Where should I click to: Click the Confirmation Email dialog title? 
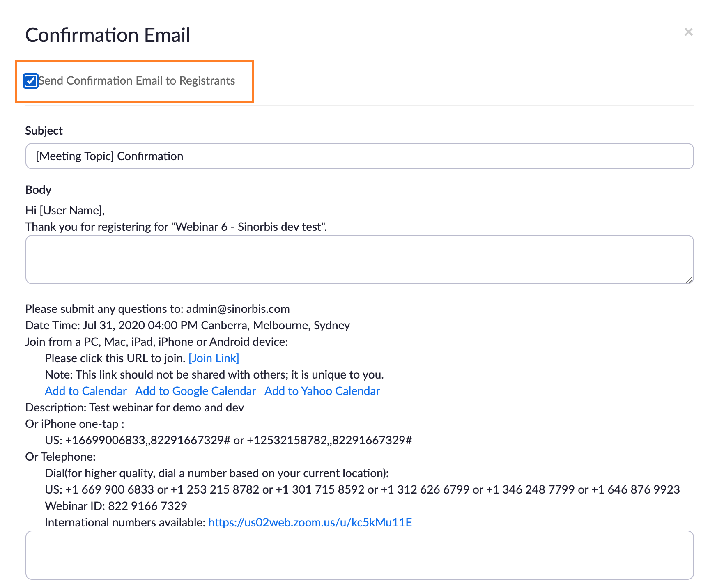click(108, 35)
